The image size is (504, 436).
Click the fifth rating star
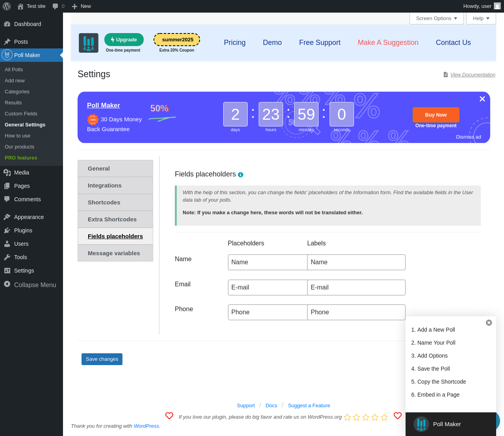click(x=384, y=417)
